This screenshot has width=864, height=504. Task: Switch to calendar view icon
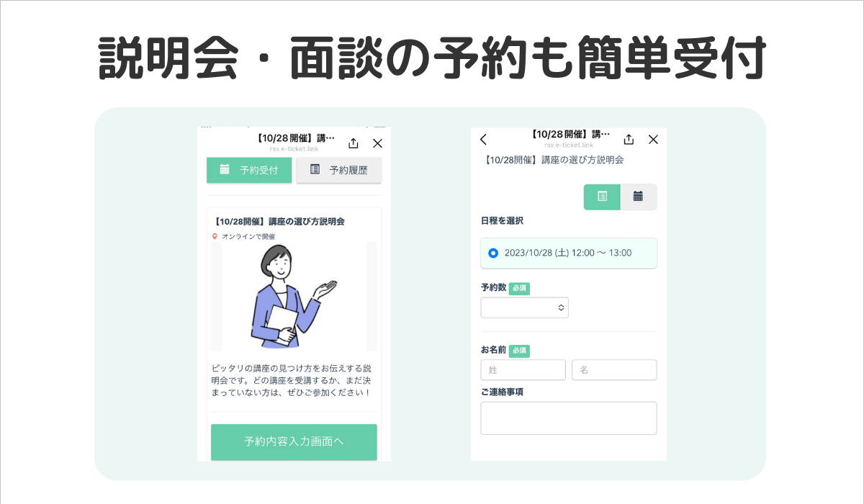pyautogui.click(x=639, y=197)
